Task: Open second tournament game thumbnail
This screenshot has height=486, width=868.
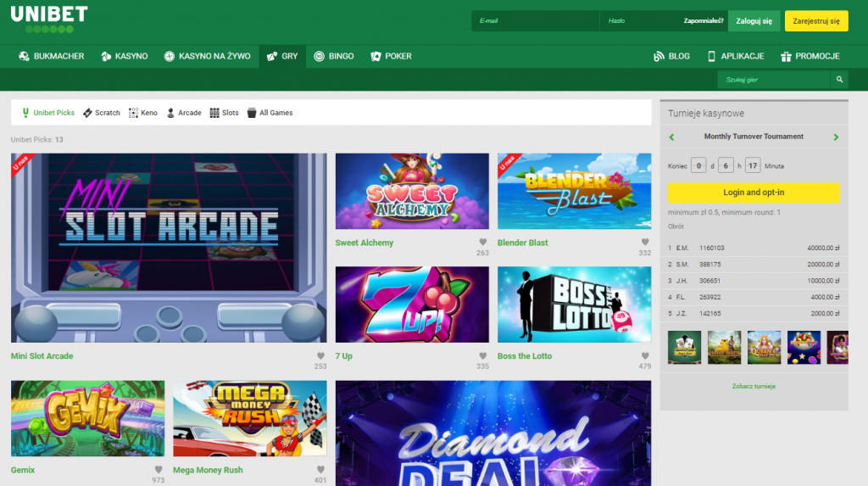Action: [724, 348]
